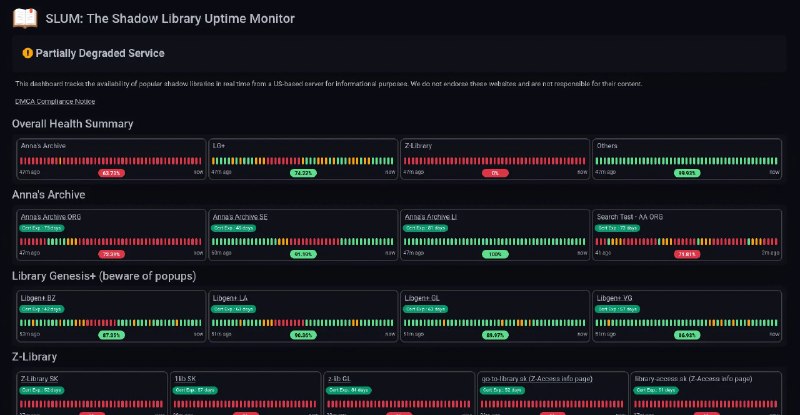Click the Z-Library 0% uptime badge

pyautogui.click(x=495, y=173)
